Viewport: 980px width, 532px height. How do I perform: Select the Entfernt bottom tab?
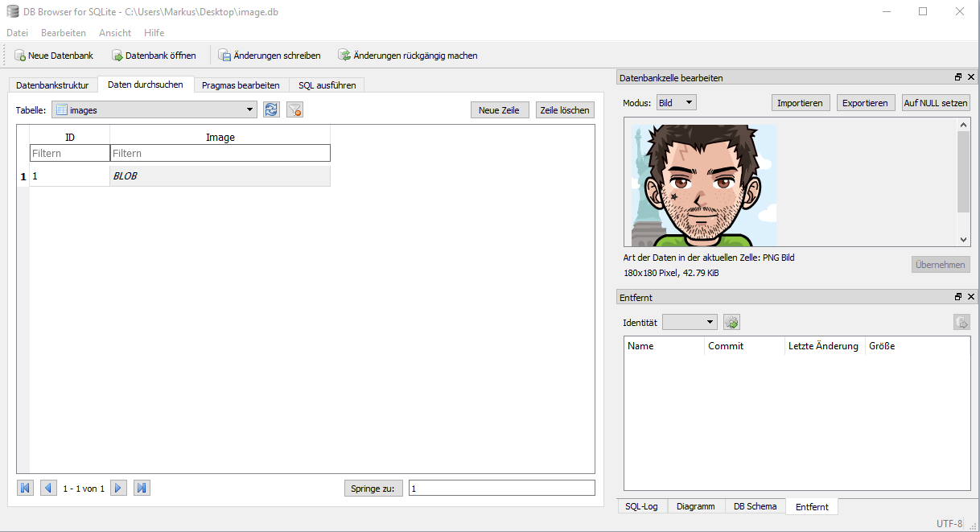pos(812,506)
